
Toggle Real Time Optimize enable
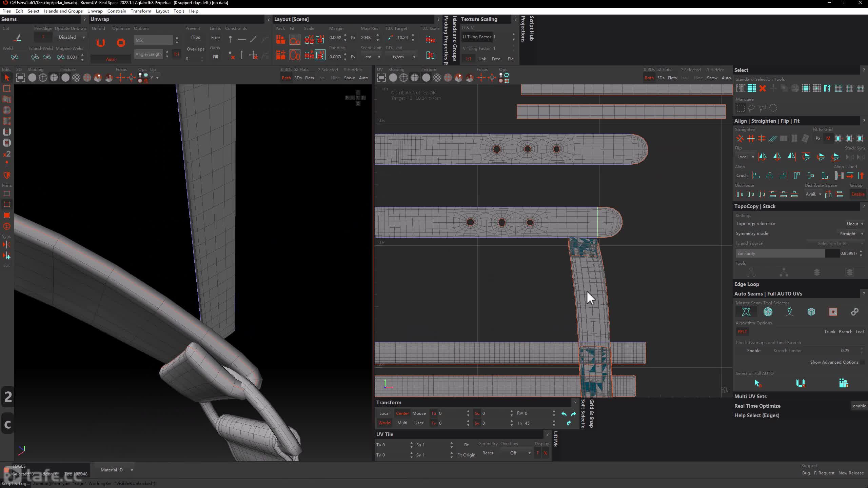tap(859, 406)
